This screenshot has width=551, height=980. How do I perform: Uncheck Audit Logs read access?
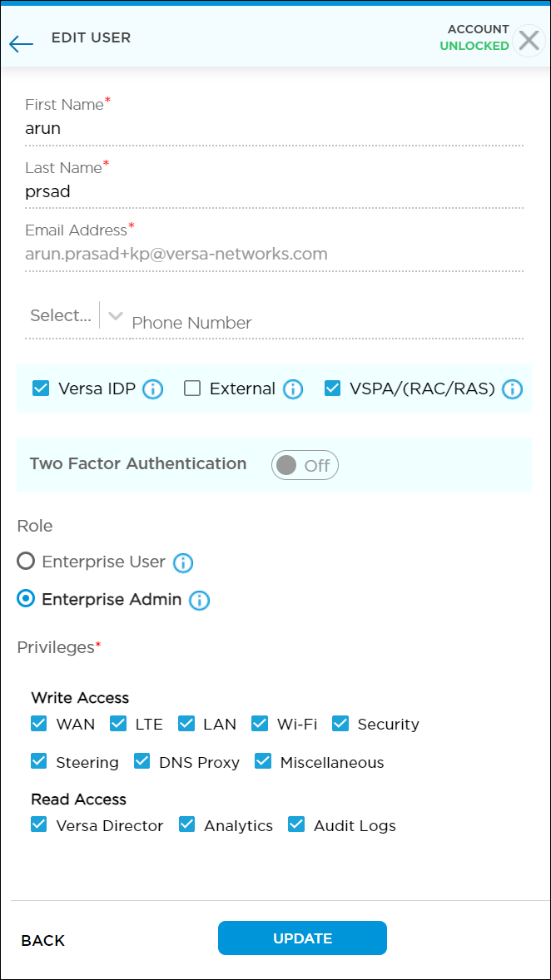coord(296,824)
